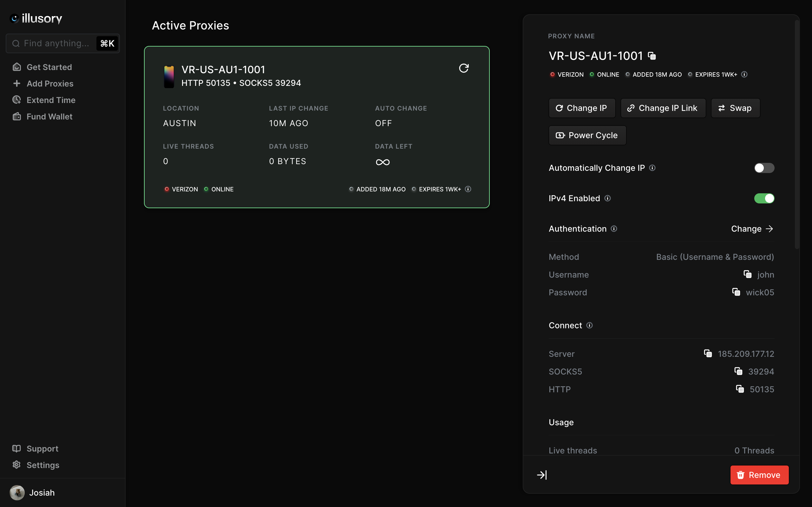
Task: Click the Power Cycle icon button
Action: (x=560, y=135)
